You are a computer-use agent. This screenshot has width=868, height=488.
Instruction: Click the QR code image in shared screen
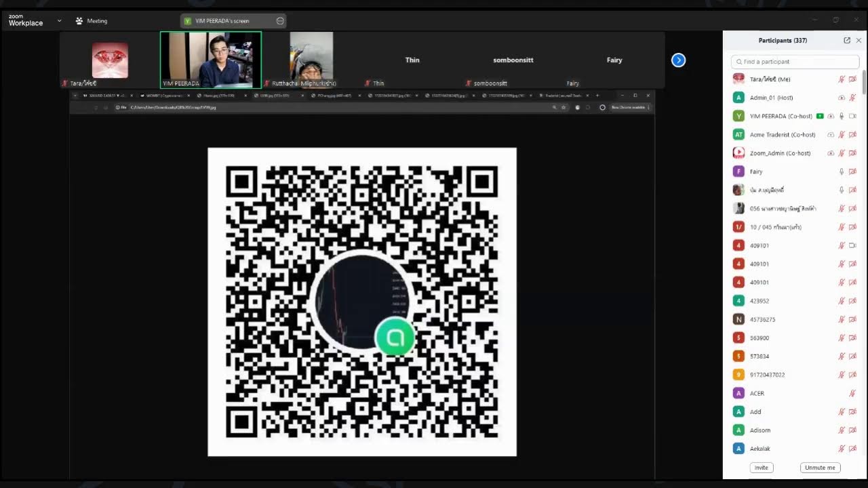(x=362, y=302)
